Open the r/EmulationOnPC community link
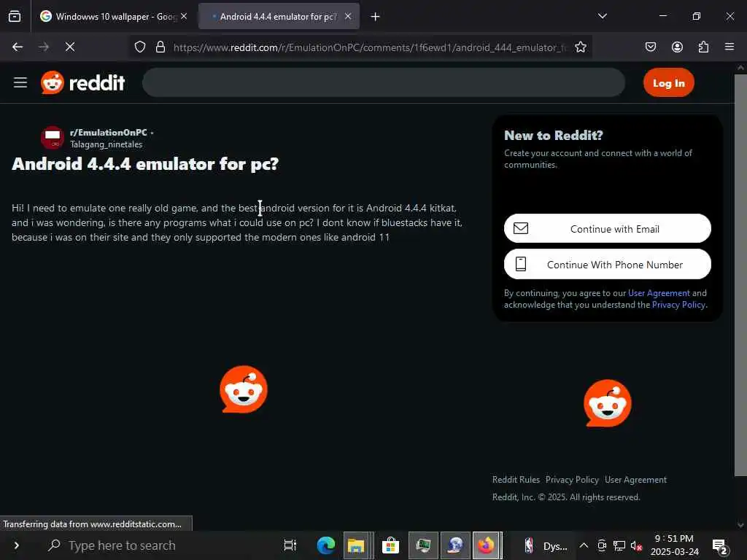The image size is (747, 560). point(108,133)
